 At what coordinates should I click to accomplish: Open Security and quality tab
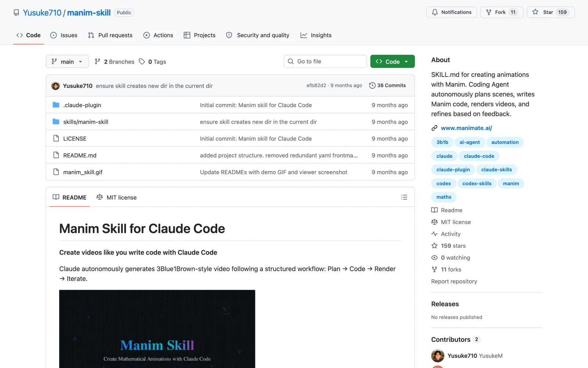[x=258, y=35]
